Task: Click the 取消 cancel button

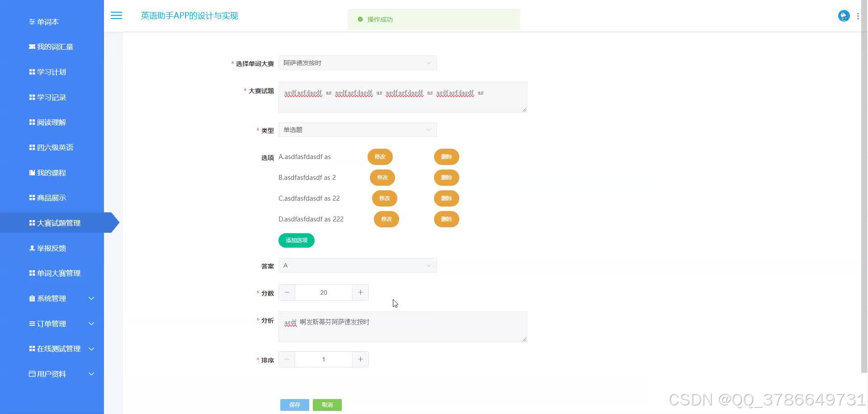Action: (x=327, y=405)
